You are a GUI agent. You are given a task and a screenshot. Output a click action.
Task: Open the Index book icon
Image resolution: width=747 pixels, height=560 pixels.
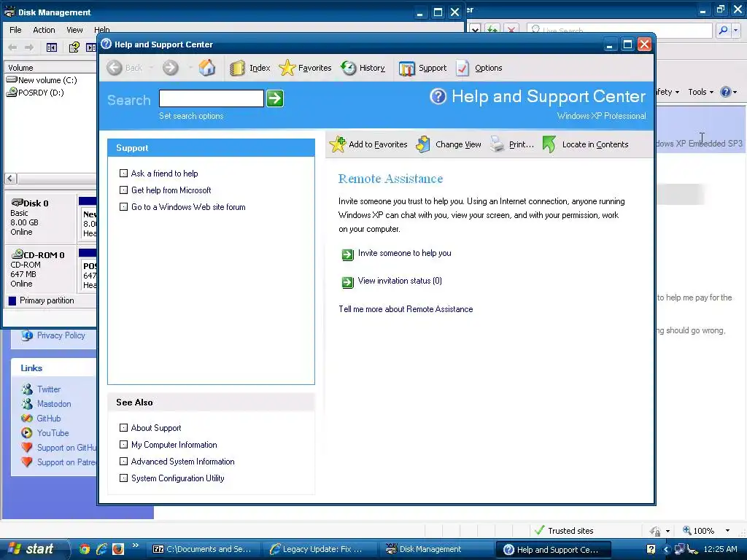[x=237, y=68]
